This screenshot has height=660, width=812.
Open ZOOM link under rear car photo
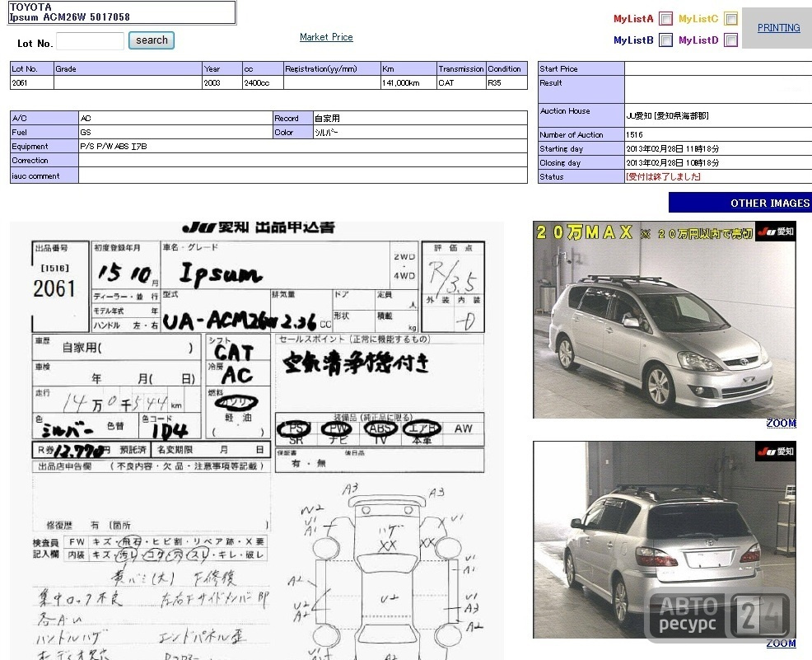(781, 644)
